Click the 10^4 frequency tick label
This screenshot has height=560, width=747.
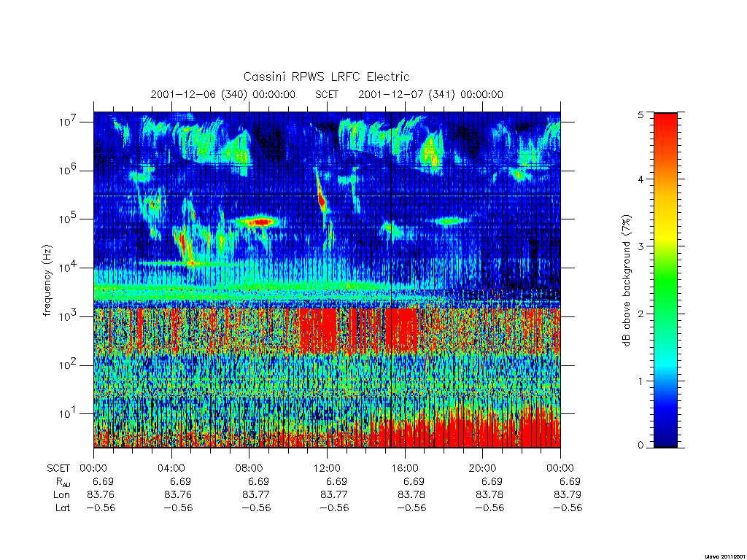pyautogui.click(x=69, y=268)
